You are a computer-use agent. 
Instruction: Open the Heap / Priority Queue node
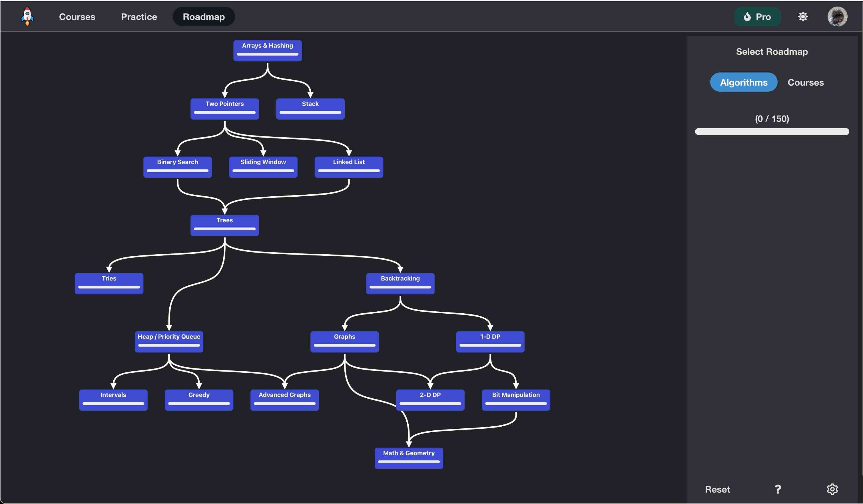(x=169, y=341)
